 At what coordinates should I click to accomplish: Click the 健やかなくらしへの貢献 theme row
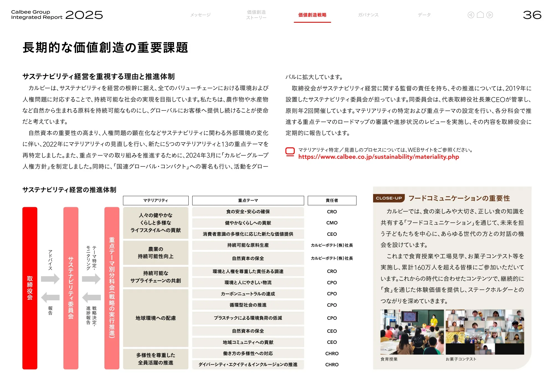tap(248, 223)
